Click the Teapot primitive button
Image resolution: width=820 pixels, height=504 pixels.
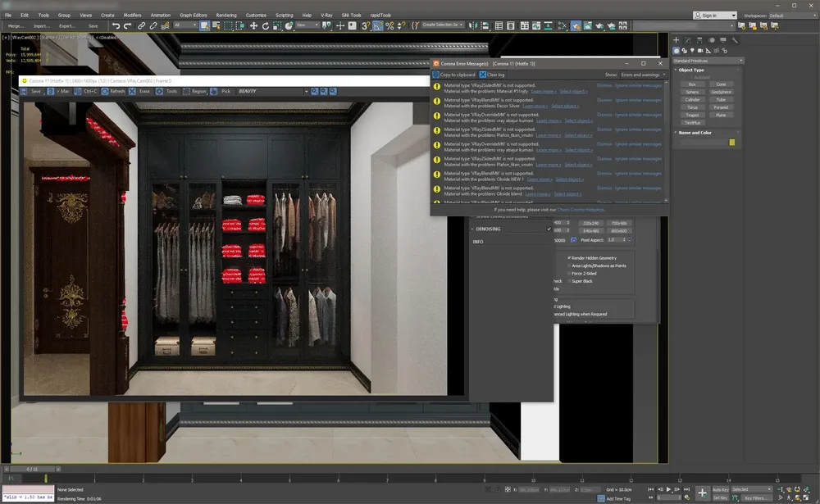point(692,115)
